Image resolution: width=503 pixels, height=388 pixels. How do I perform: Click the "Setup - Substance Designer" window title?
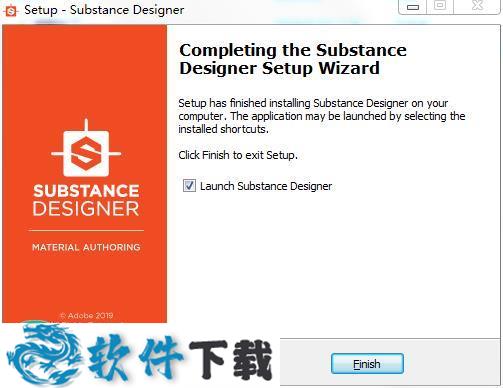tap(104, 10)
